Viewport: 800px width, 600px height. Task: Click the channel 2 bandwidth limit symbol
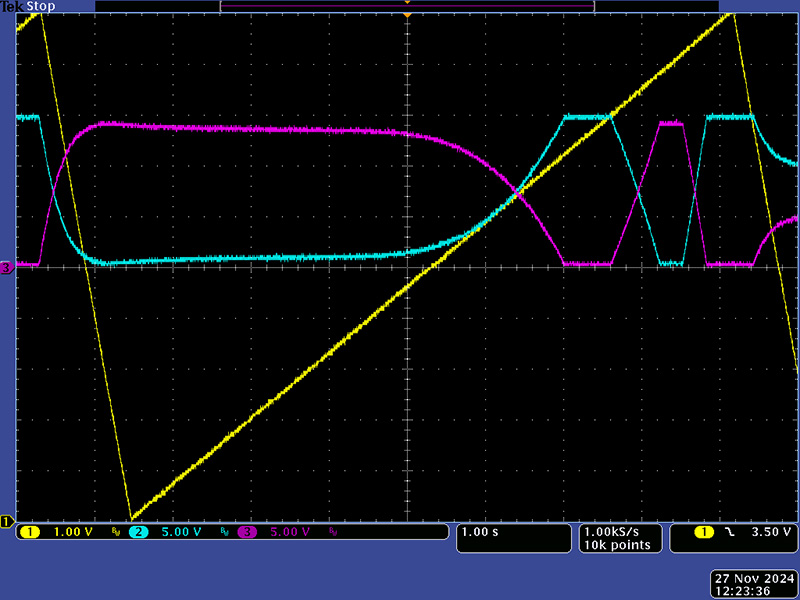pos(224,532)
